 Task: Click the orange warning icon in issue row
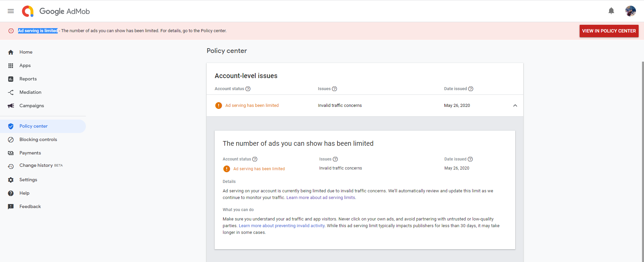219,106
